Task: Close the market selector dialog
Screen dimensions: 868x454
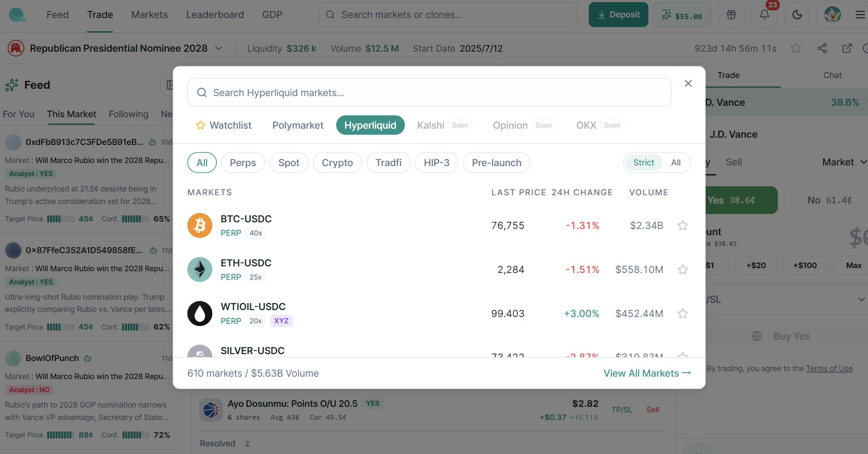Action: 688,84
